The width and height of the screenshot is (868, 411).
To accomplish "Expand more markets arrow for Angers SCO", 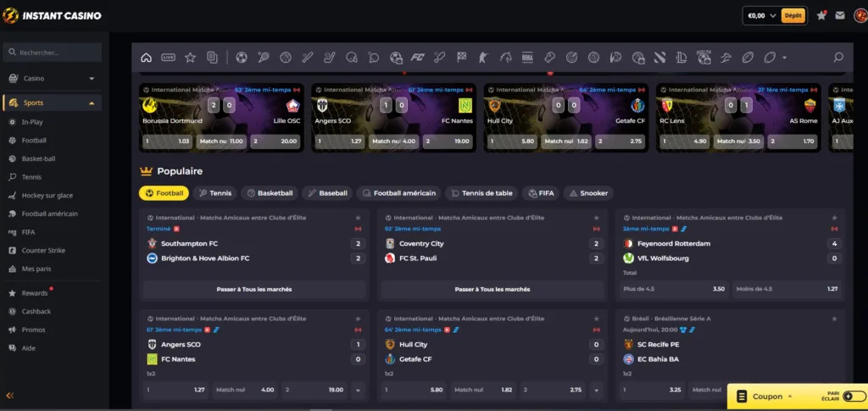I will 359,390.
